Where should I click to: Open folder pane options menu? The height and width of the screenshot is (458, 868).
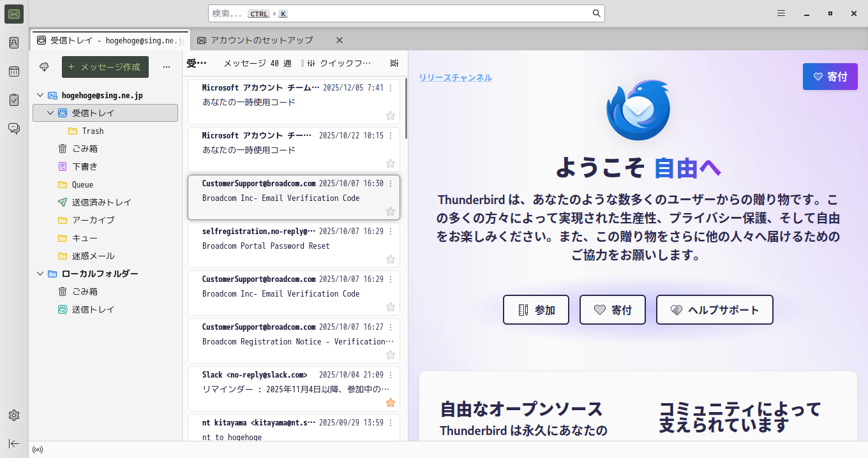click(x=167, y=67)
